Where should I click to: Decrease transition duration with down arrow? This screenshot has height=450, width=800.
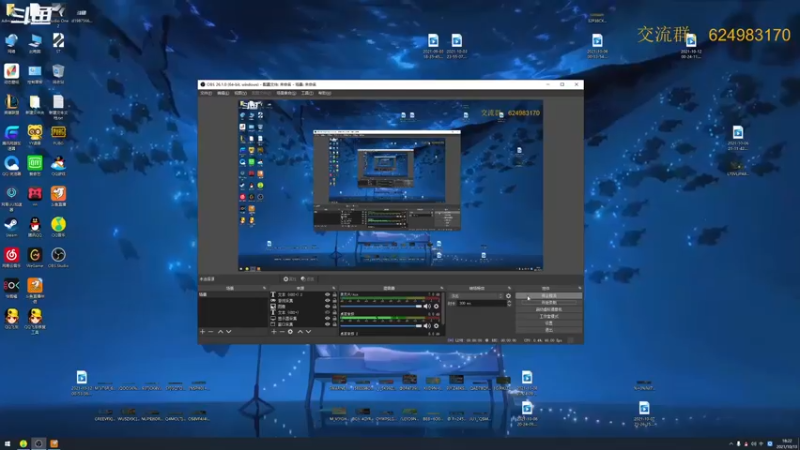tap(509, 305)
